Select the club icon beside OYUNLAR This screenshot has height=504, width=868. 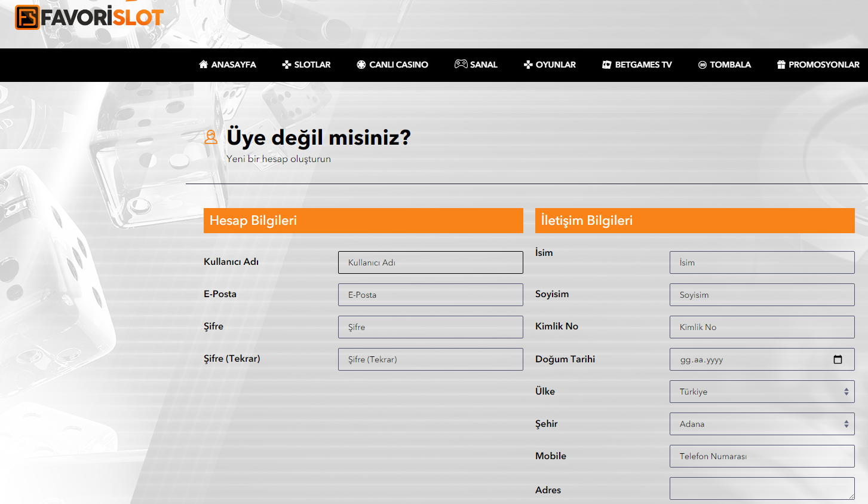(528, 65)
